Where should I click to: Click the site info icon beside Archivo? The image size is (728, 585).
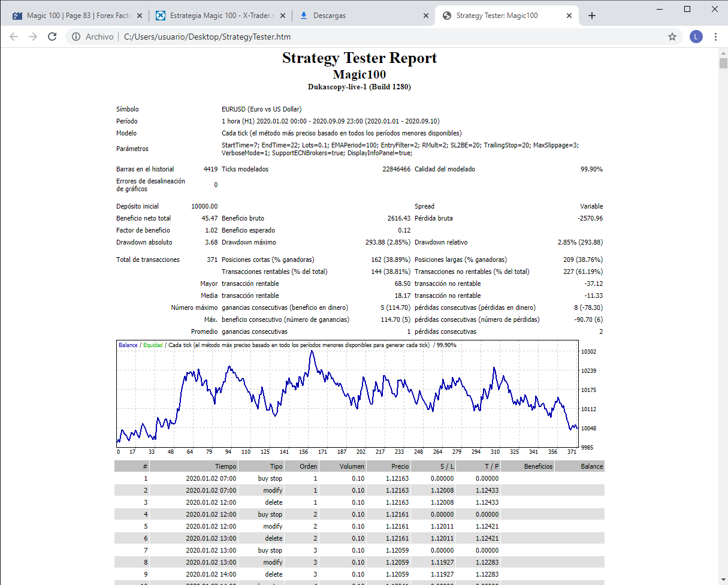[76, 37]
